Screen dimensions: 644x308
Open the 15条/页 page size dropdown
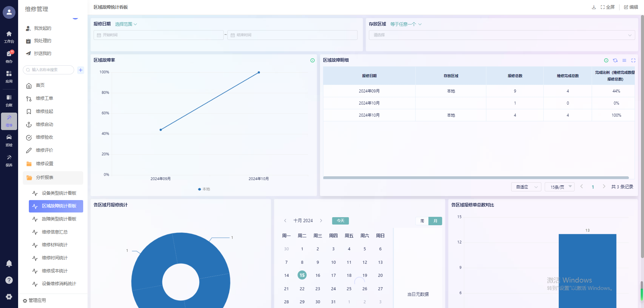(x=559, y=187)
